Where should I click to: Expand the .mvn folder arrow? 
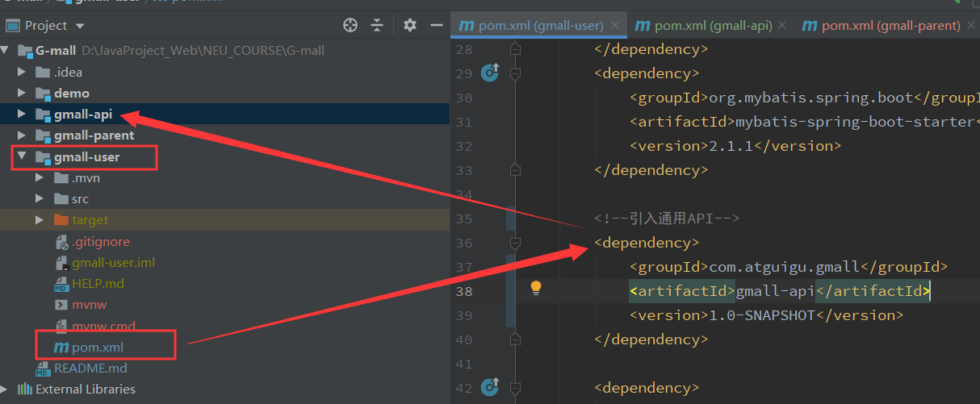[40, 177]
